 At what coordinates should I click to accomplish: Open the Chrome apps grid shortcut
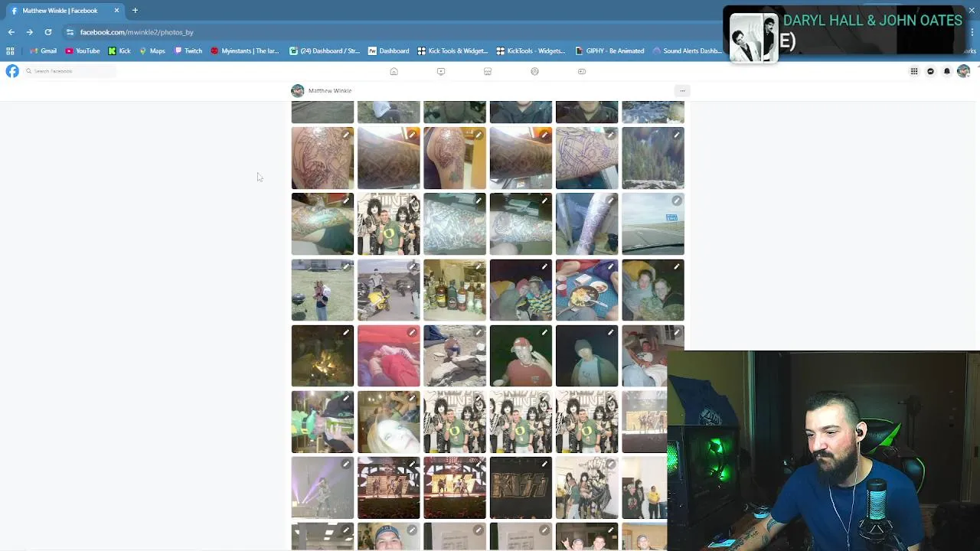coord(10,51)
